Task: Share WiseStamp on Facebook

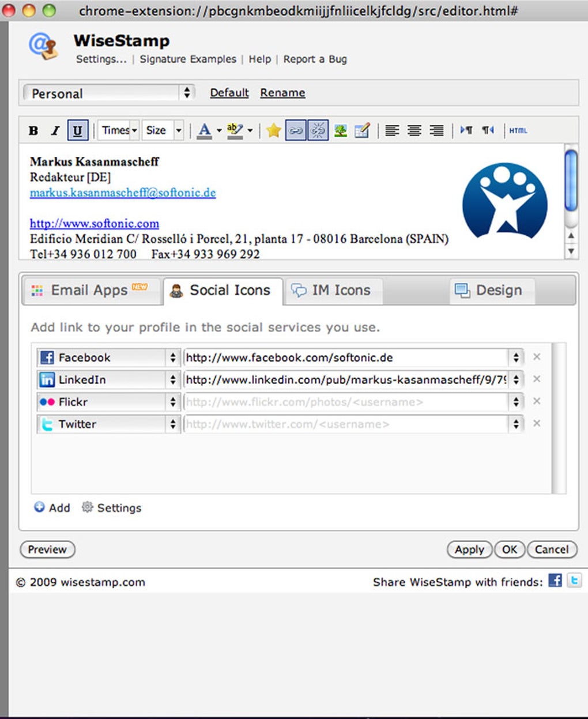Action: (556, 581)
